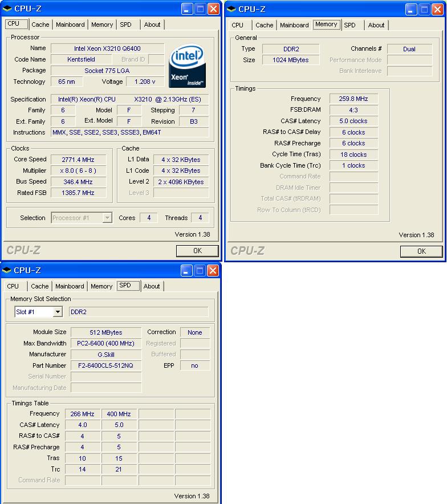Viewport: 447px width, 504px height.
Task: Click the memory Type value 'DDR2'
Action: tap(291, 49)
